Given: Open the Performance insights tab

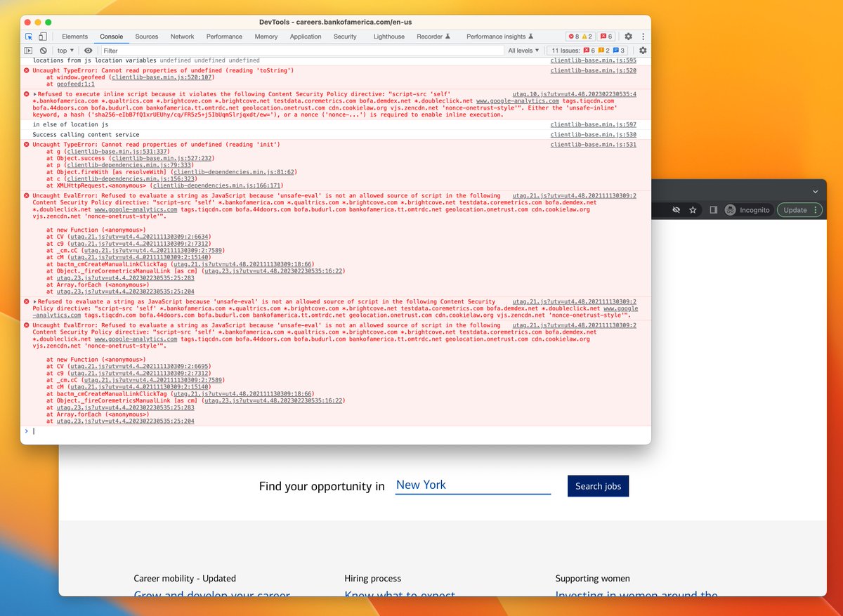Looking at the screenshot, I should [500, 37].
